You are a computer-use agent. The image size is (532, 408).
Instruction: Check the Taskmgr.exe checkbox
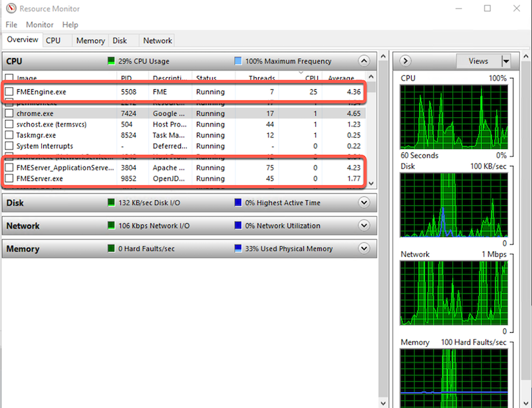[x=9, y=135]
